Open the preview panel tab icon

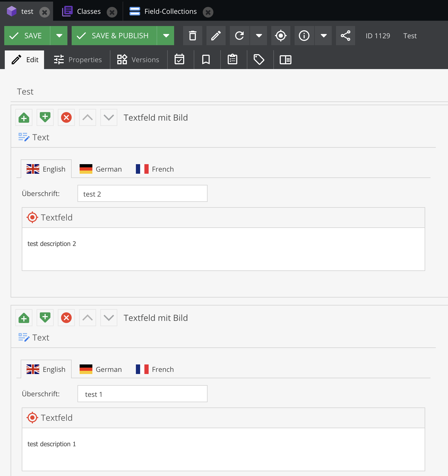point(286,59)
